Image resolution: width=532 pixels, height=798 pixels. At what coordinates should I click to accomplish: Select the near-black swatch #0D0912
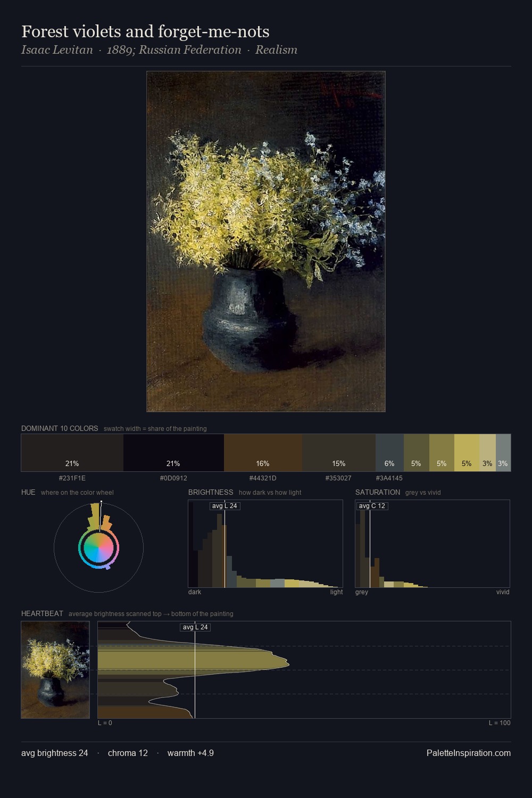point(173,453)
